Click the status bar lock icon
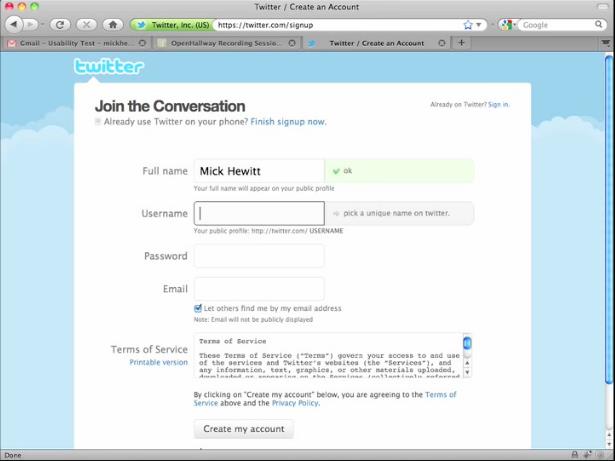This screenshot has width=615, height=461. 575,454
